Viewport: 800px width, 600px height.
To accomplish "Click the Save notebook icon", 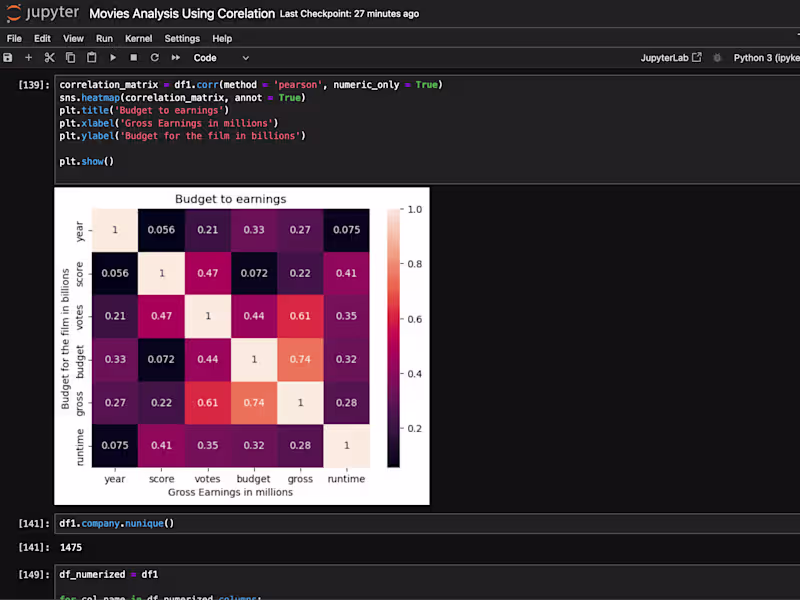I will pyautogui.click(x=9, y=58).
